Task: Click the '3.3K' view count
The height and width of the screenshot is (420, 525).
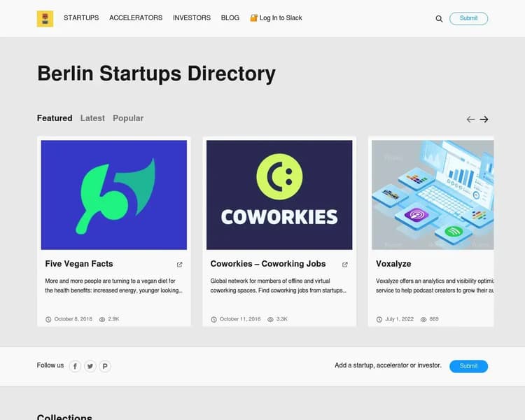Action: coord(282,319)
